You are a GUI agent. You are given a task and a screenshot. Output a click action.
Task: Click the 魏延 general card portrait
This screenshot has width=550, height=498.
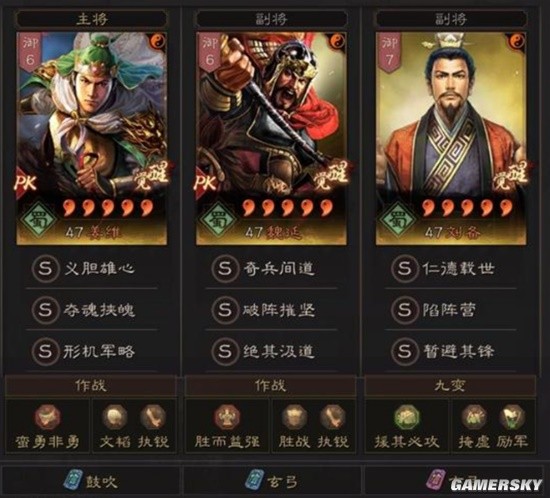[271, 139]
